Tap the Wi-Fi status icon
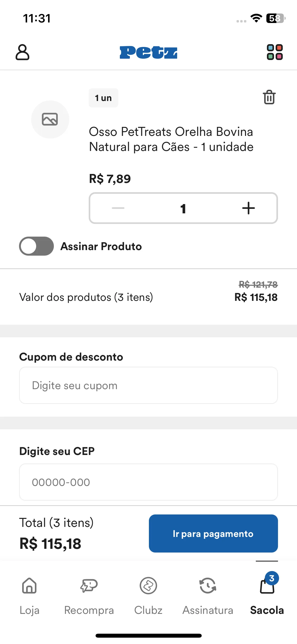Screen dimensions: 297x644 tap(256, 18)
